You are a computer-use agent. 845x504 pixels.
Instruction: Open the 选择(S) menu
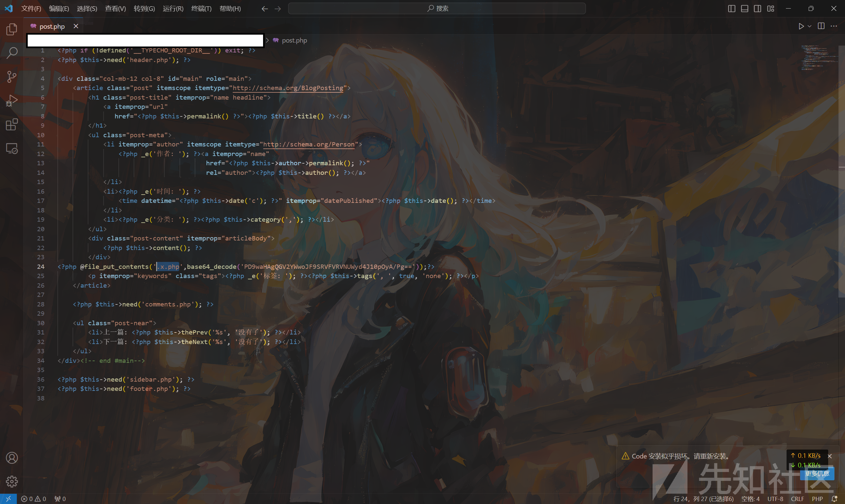pos(87,9)
